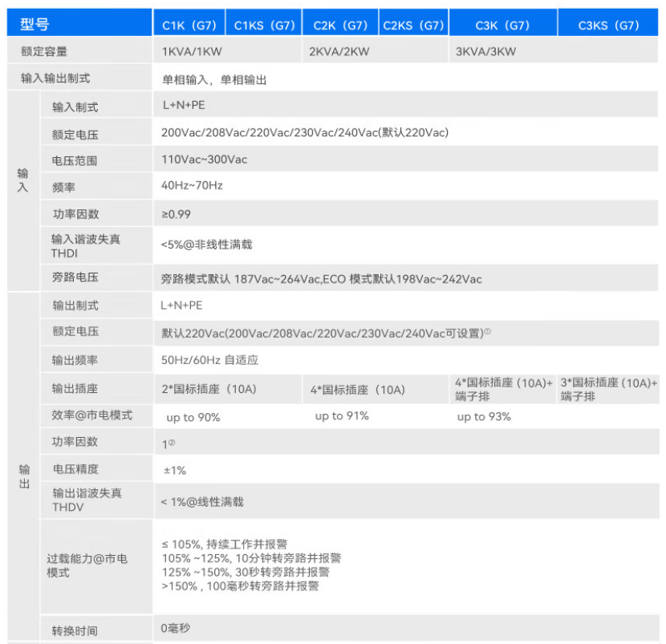Image resolution: width=666 pixels, height=644 pixels.
Task: Select the 过载能力@市电模式 row label
Action: pyautogui.click(x=87, y=565)
